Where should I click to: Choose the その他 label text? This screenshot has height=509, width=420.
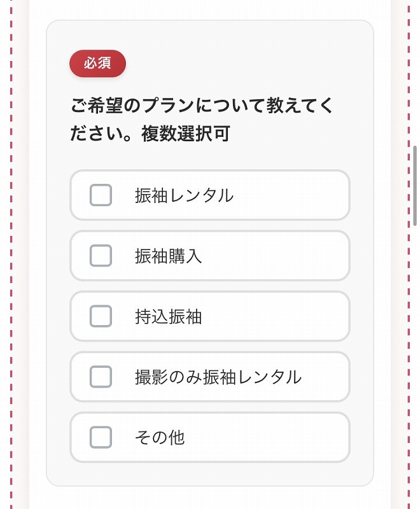tap(160, 438)
